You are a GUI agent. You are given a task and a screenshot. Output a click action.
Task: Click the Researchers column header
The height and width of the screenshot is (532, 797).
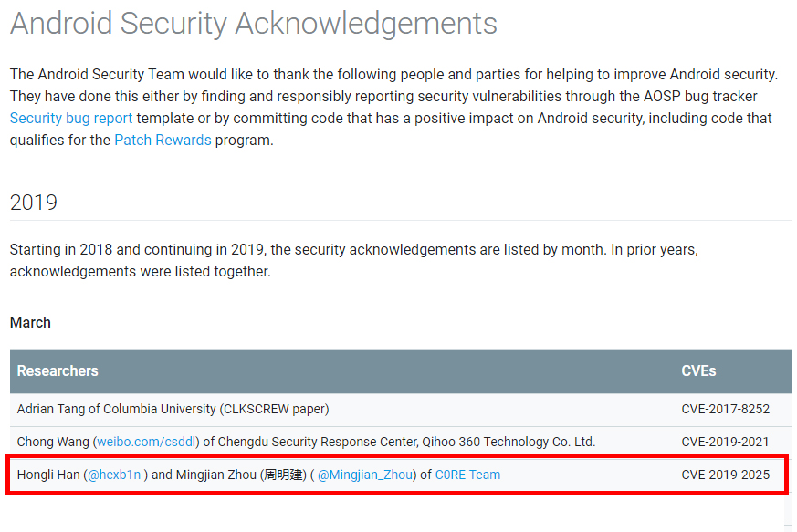click(58, 370)
